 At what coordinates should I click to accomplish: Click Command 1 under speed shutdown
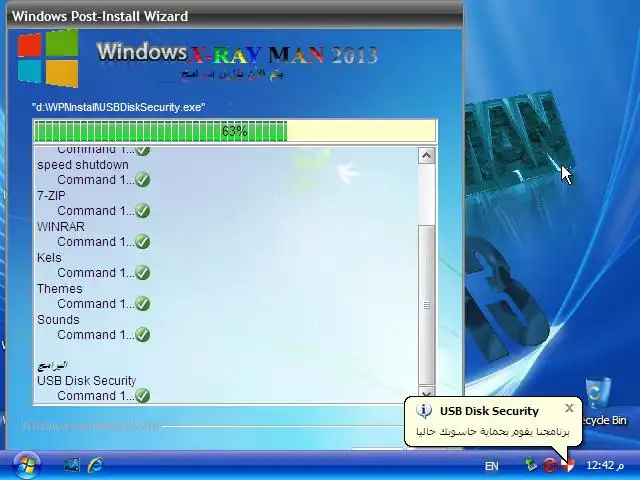click(96, 180)
